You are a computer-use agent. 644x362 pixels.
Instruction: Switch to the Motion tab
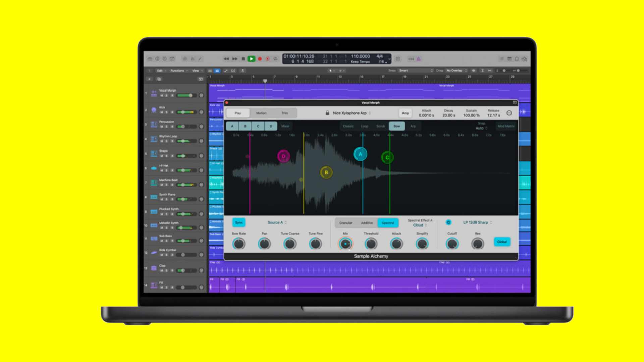pyautogui.click(x=261, y=113)
